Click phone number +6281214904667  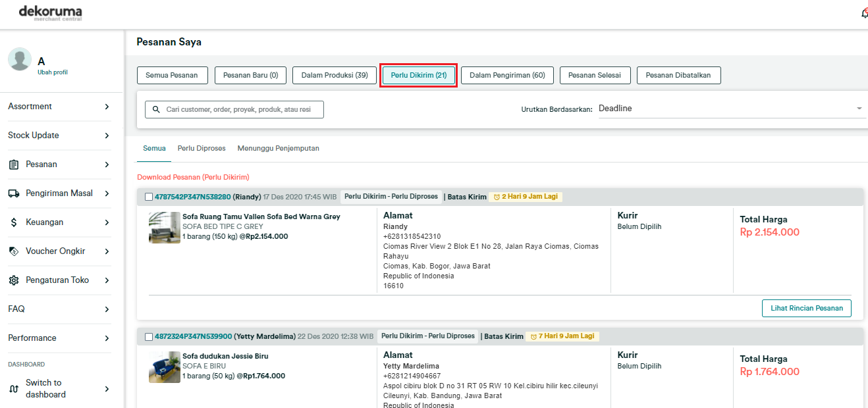click(x=412, y=376)
